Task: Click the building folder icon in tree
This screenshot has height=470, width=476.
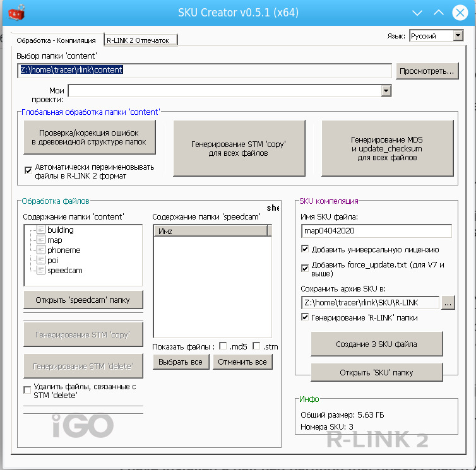Action: pyautogui.click(x=41, y=230)
